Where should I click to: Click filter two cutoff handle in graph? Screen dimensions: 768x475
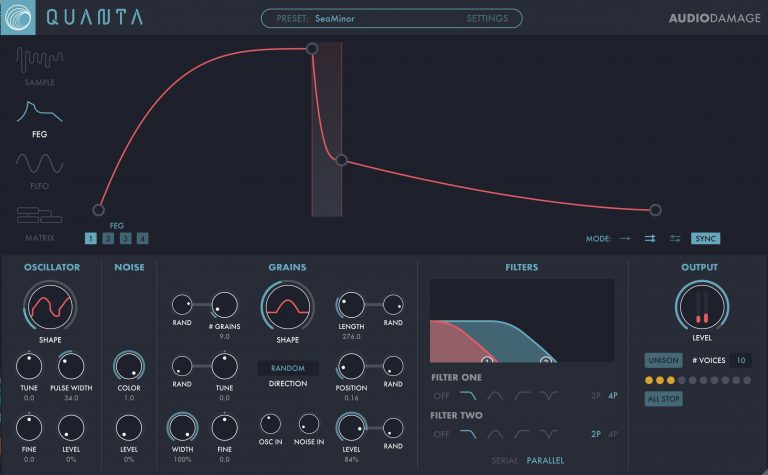pyautogui.click(x=546, y=361)
